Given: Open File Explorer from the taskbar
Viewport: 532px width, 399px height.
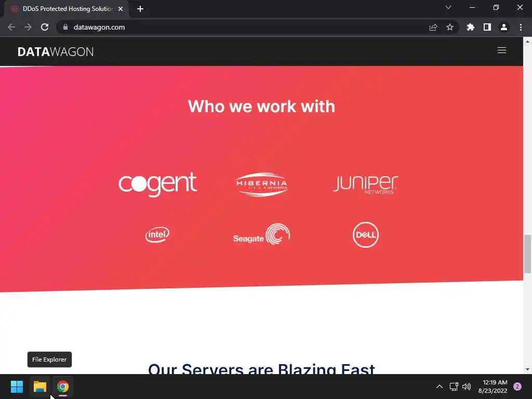Looking at the screenshot, I should (39, 387).
